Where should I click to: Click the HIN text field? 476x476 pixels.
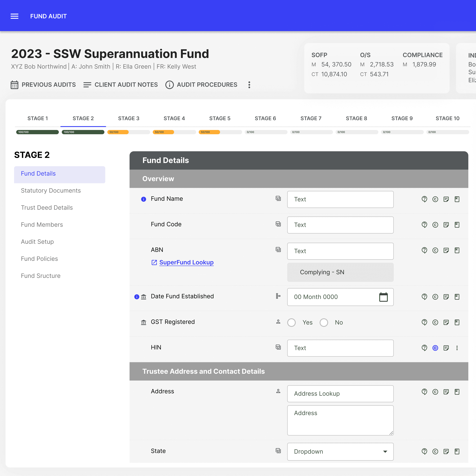(340, 348)
